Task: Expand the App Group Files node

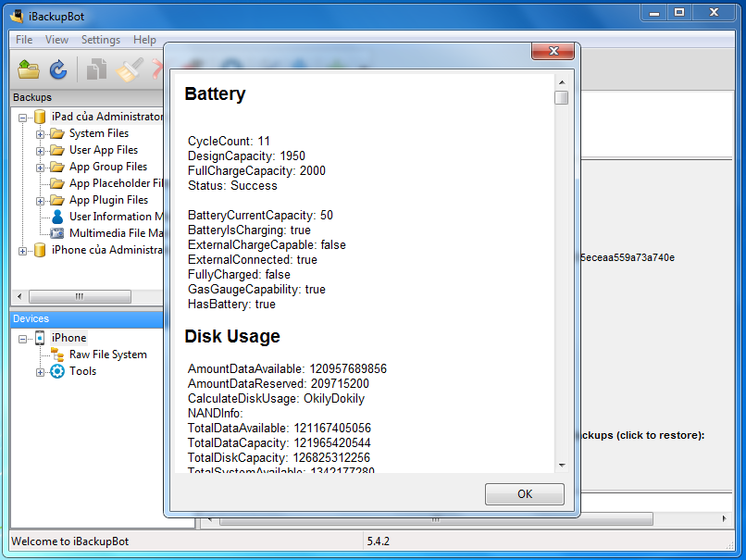Action: pos(40,168)
